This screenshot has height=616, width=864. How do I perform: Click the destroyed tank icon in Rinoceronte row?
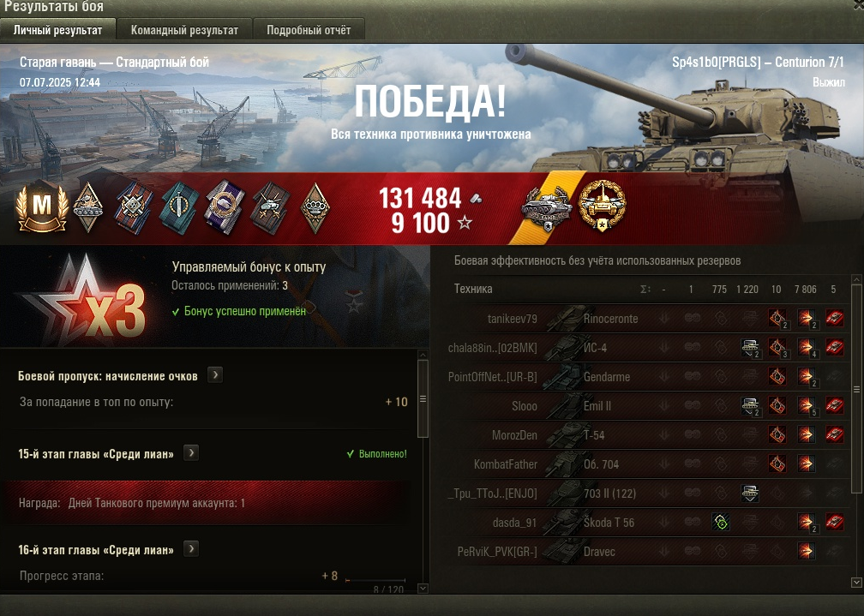(834, 319)
